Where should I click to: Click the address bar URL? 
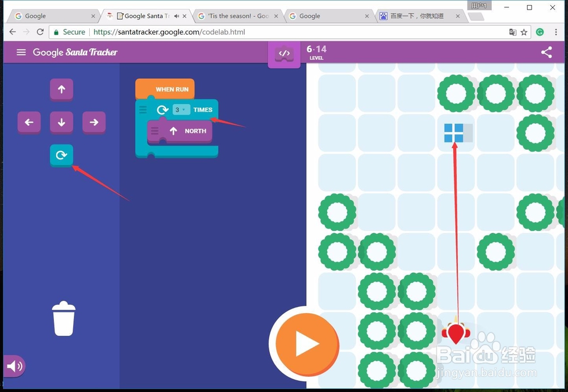tap(169, 32)
